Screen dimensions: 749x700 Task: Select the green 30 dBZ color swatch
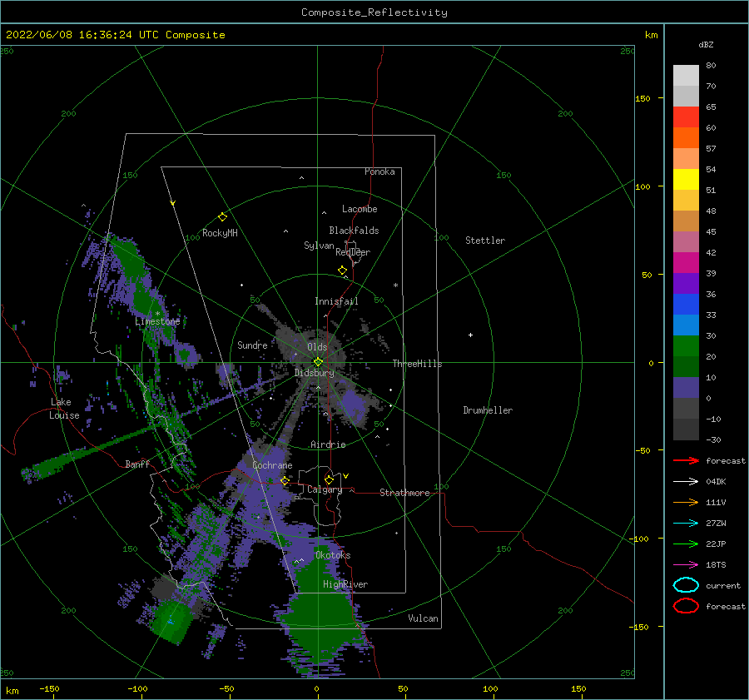click(686, 346)
